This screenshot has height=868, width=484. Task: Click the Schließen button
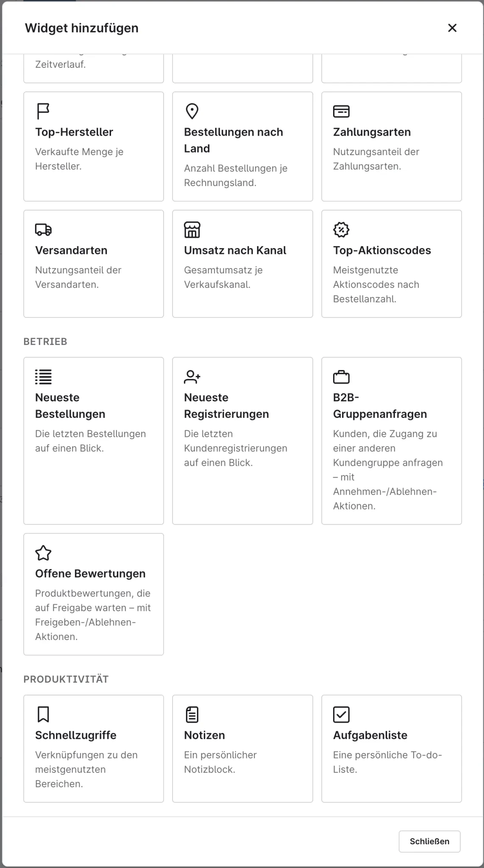pos(429,841)
